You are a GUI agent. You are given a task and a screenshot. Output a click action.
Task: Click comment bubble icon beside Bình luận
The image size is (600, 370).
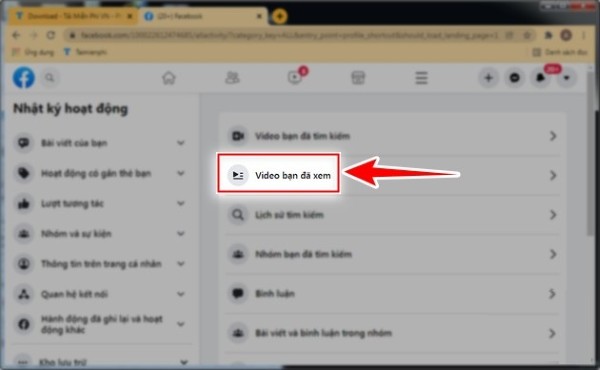238,293
